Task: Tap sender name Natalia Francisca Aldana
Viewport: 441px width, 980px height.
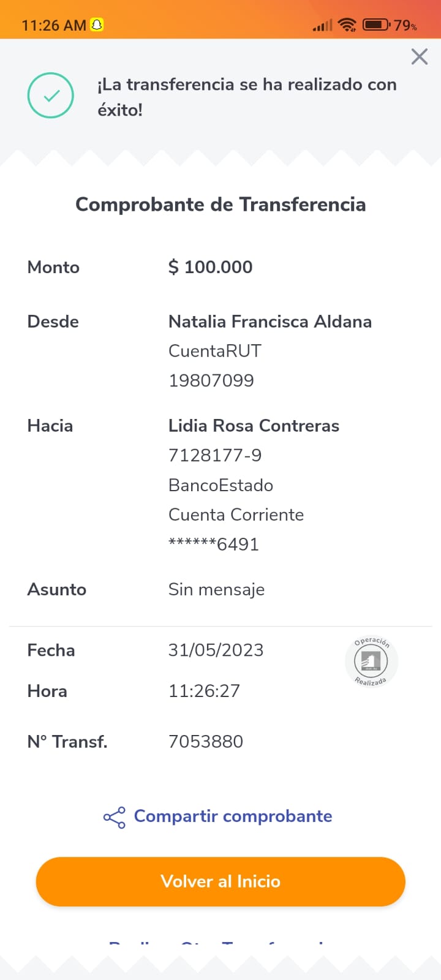Action: click(x=269, y=322)
